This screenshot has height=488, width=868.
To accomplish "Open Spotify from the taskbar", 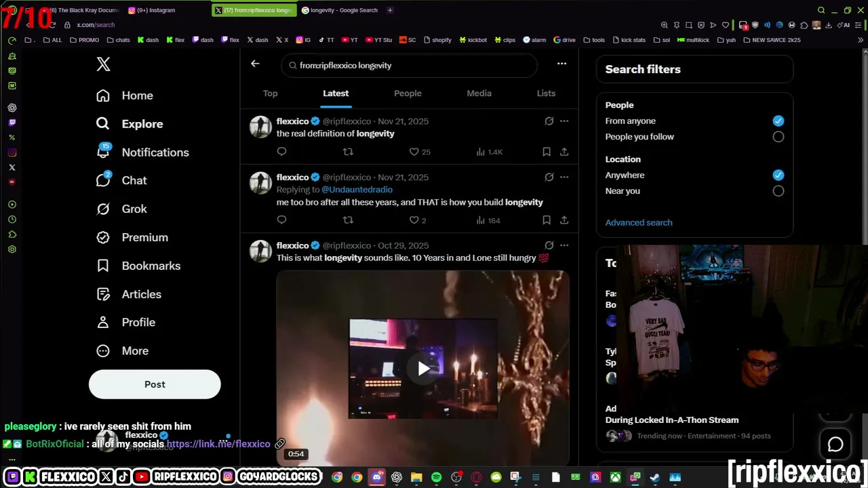I will pyautogui.click(x=436, y=477).
